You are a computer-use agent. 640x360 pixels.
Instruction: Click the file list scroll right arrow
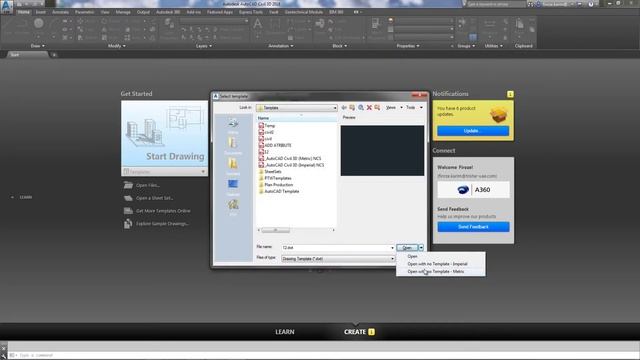(333, 230)
